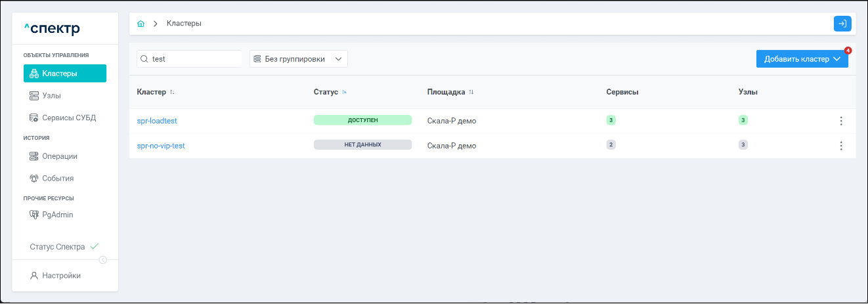
Task: Launch PgAdmin from the sidebar
Action: point(57,215)
